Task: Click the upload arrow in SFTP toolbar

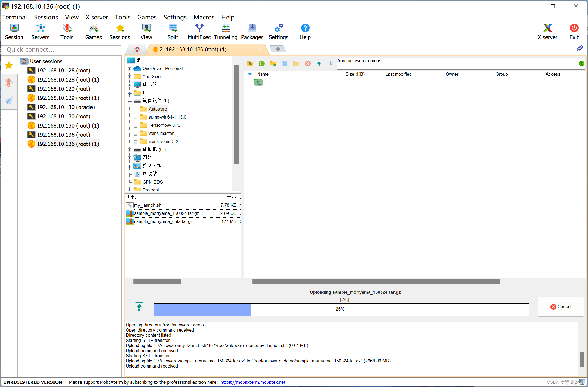Action: (x=319, y=64)
